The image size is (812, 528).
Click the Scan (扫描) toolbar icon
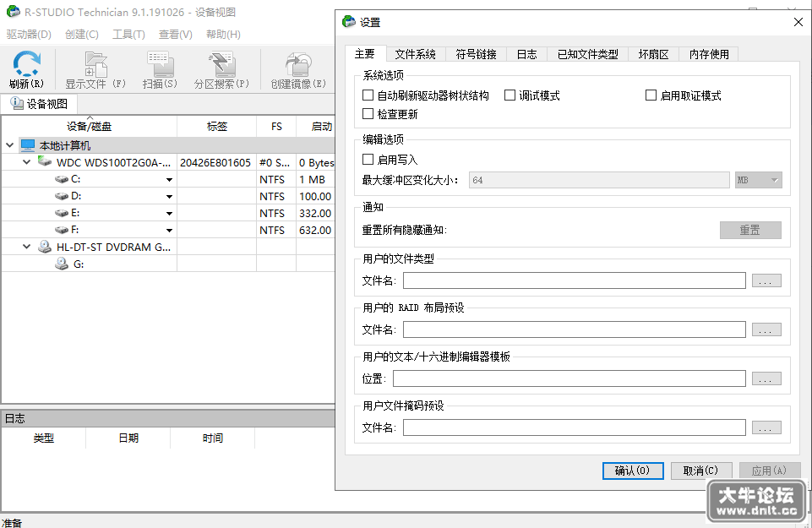tap(160, 64)
